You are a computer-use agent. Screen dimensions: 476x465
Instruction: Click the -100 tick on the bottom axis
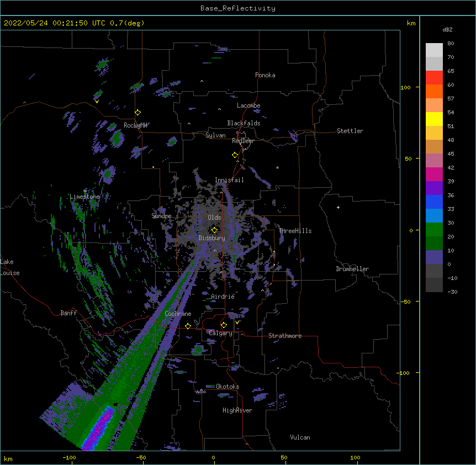69,457
